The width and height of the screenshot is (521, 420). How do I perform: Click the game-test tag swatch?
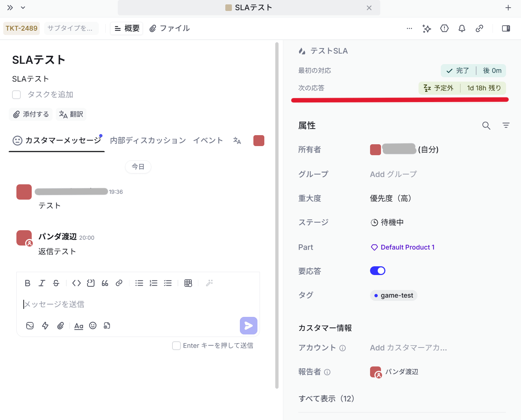coord(376,295)
